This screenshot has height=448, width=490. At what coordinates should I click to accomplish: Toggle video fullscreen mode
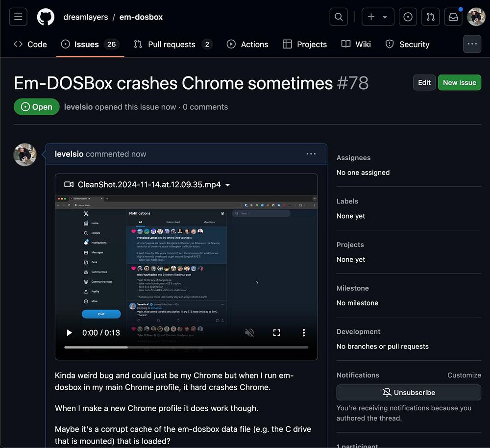tap(276, 333)
